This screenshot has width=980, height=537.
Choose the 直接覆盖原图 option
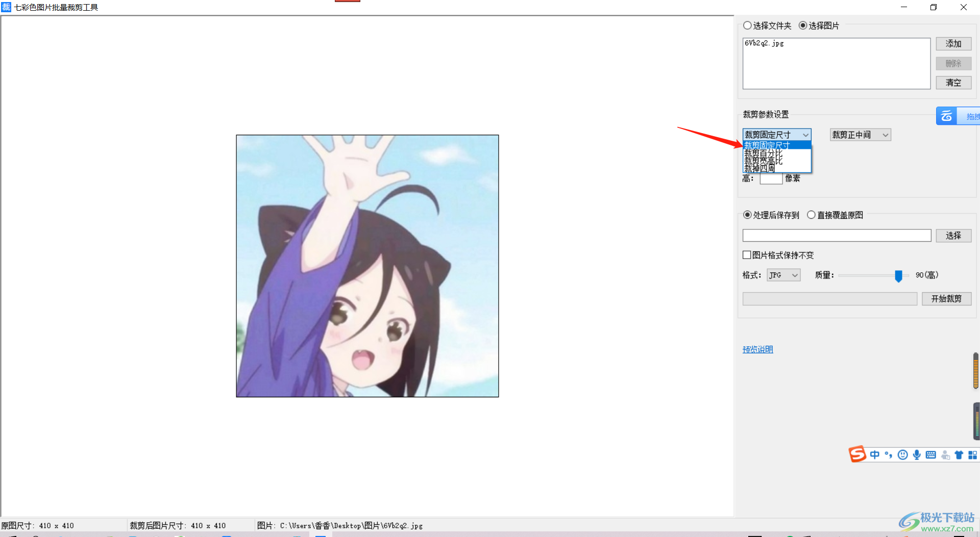pyautogui.click(x=811, y=215)
